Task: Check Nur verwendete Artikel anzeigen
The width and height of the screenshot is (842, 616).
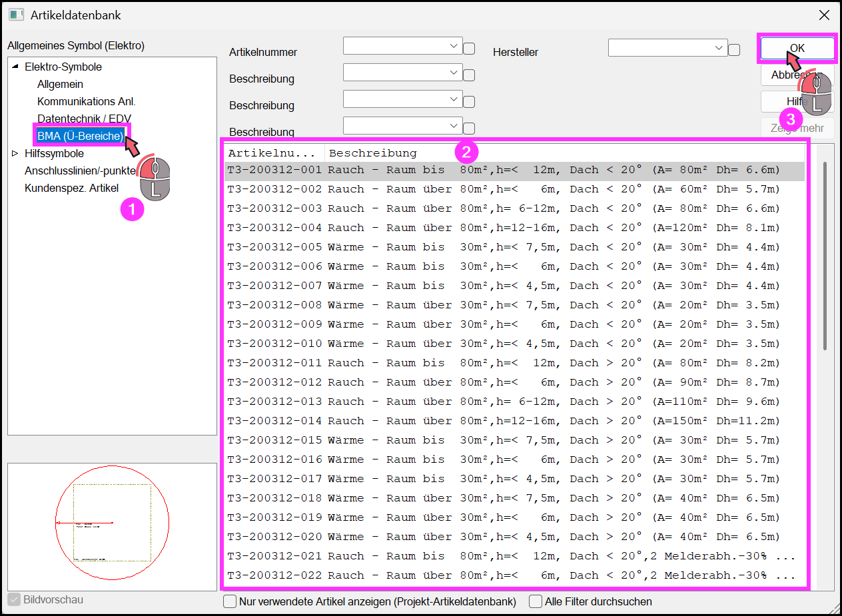Action: [x=230, y=601]
